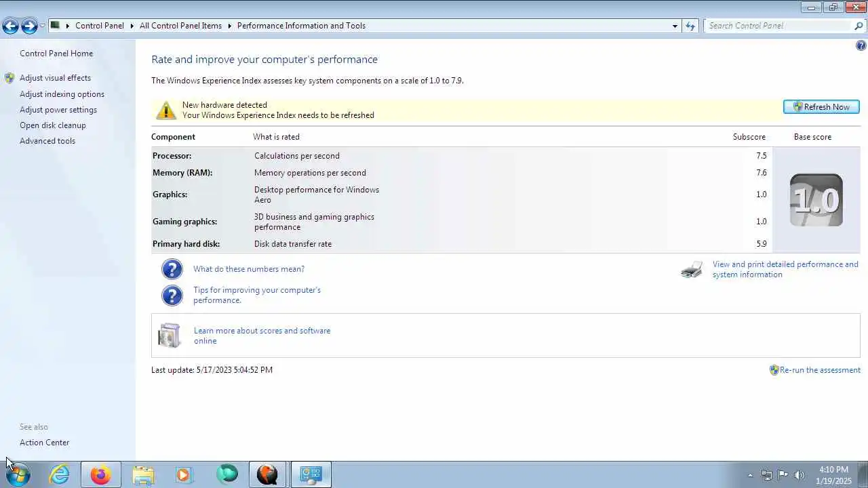Click the network tray icon
This screenshot has height=488, width=868.
(766, 475)
